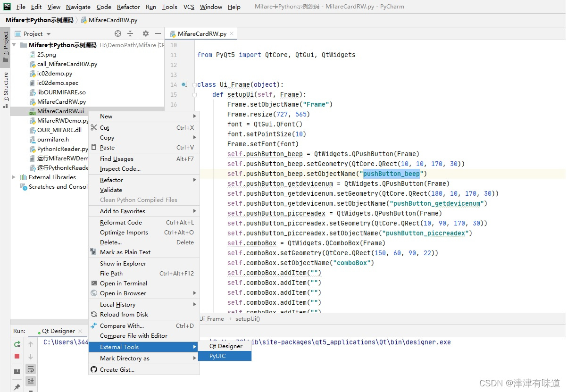
Task: Click the Cut scissors icon in context menu
Action: (94, 127)
